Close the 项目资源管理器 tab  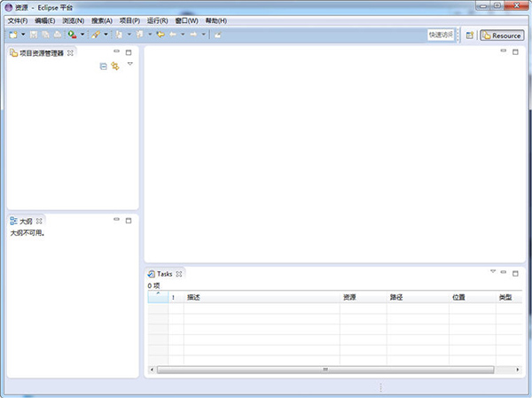(x=70, y=53)
